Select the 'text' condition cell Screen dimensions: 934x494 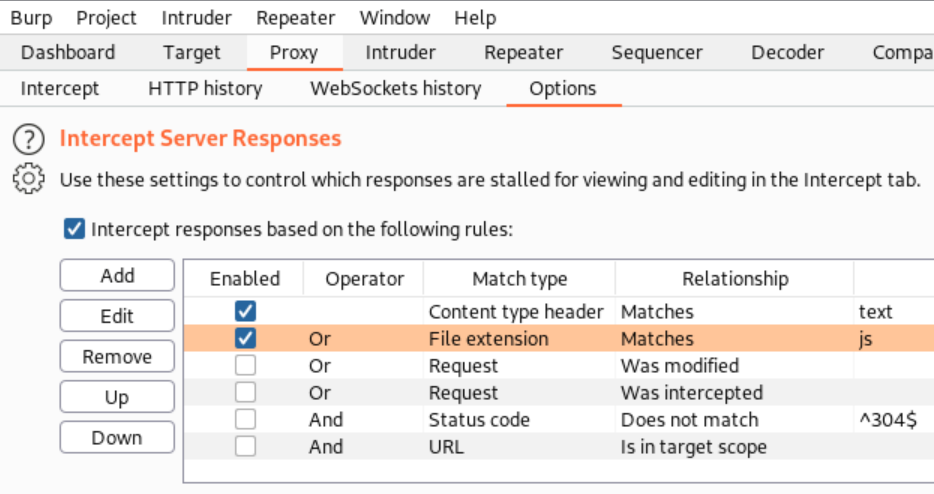tap(893, 311)
